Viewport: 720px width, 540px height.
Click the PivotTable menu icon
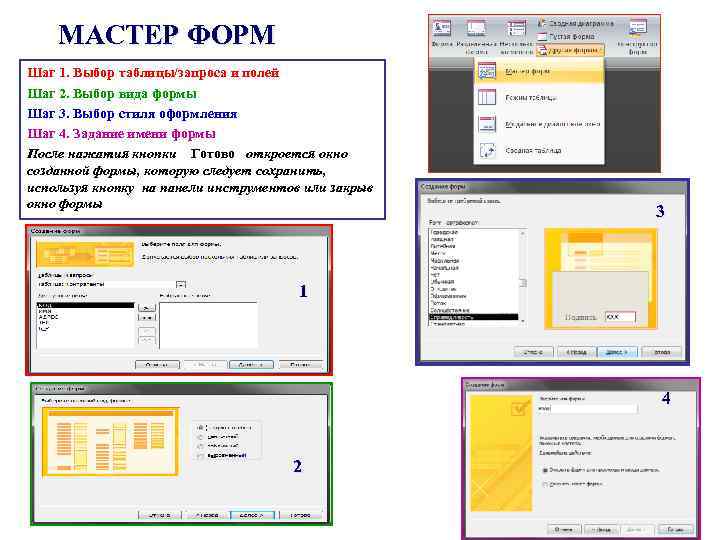487,150
